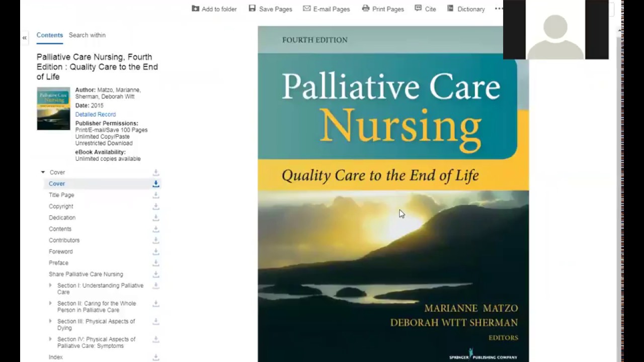Download the Cover chapter group (top row)
Image resolution: width=644 pixels, height=362 pixels.
pyautogui.click(x=156, y=172)
